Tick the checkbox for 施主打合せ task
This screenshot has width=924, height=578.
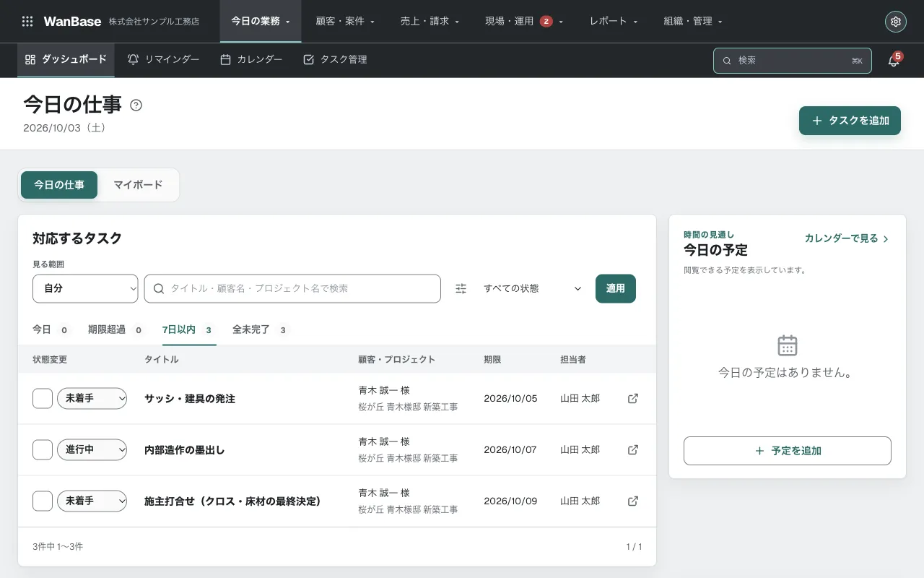click(x=43, y=501)
